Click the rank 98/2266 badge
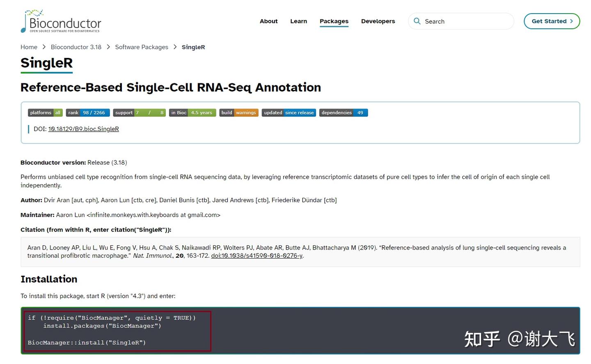 (87, 112)
